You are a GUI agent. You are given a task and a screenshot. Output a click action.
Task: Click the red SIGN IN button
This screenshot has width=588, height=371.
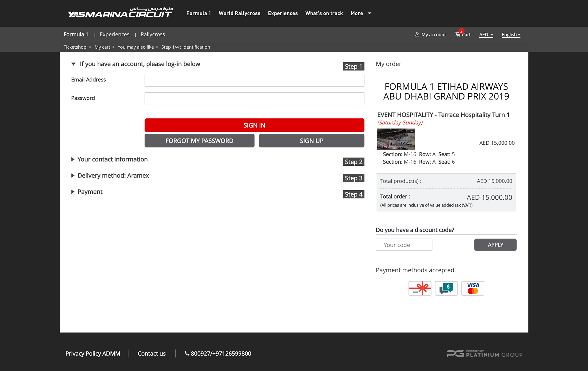(254, 125)
